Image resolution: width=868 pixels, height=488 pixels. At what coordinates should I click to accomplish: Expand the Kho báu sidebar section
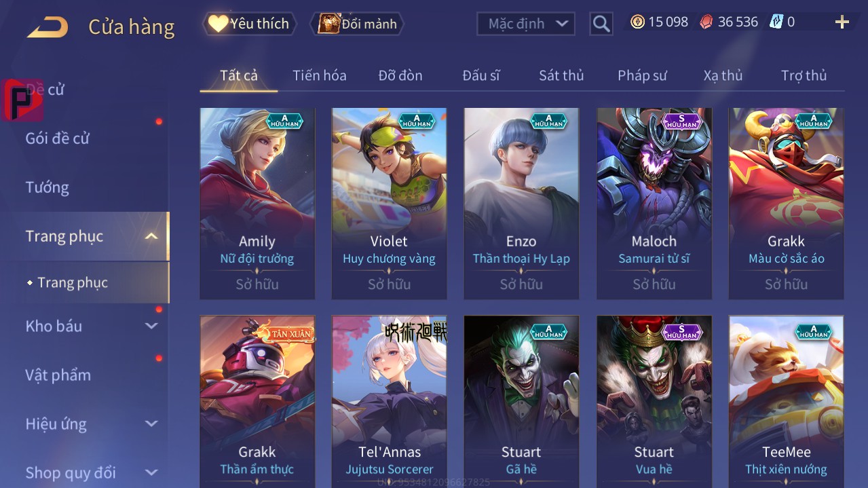(x=151, y=326)
